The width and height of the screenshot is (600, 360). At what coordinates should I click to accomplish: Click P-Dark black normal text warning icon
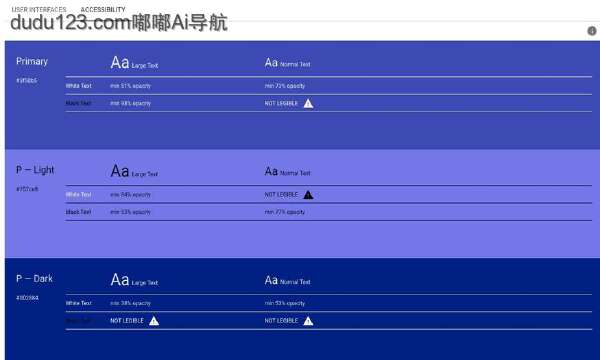coord(308,321)
